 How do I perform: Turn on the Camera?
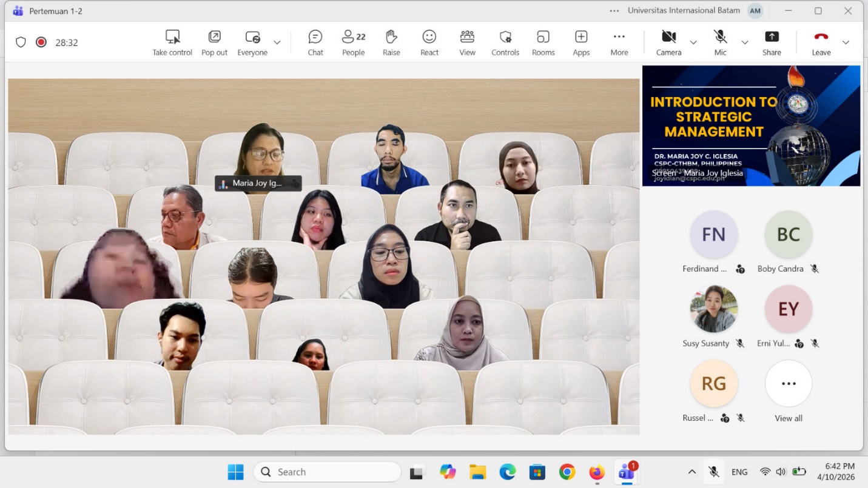[668, 42]
